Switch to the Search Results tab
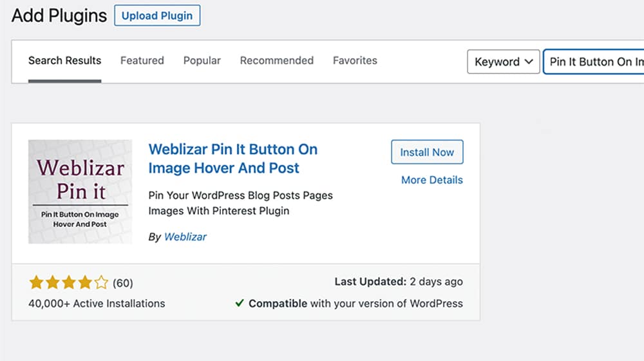Image resolution: width=644 pixels, height=361 pixels. [64, 61]
